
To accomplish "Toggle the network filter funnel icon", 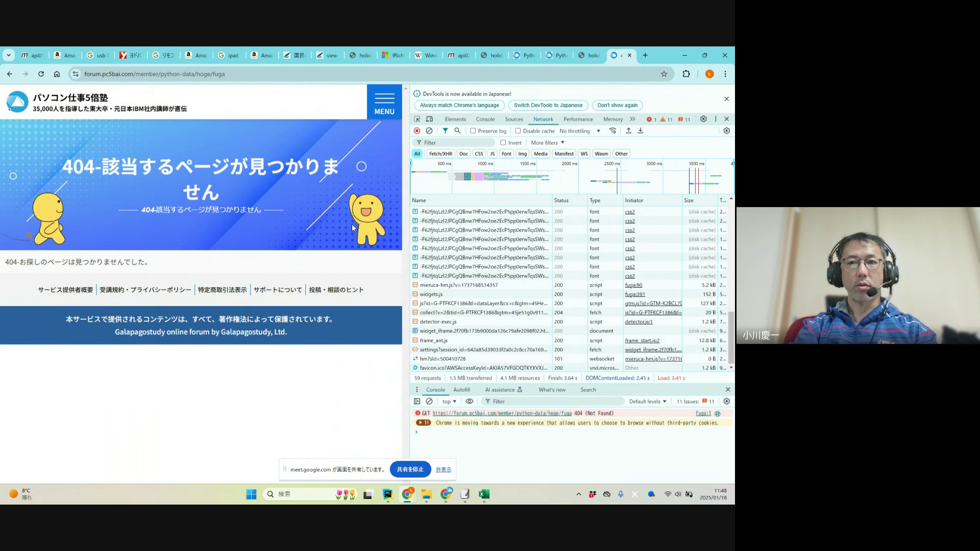I will click(x=445, y=131).
